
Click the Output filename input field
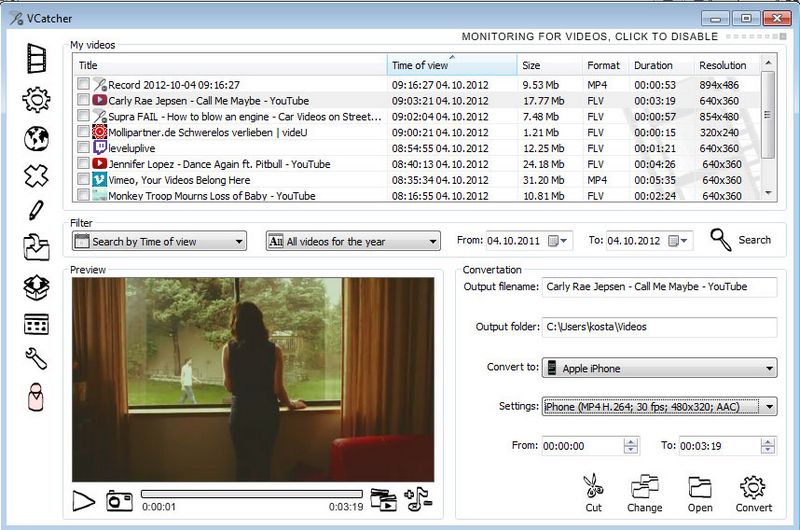[660, 287]
